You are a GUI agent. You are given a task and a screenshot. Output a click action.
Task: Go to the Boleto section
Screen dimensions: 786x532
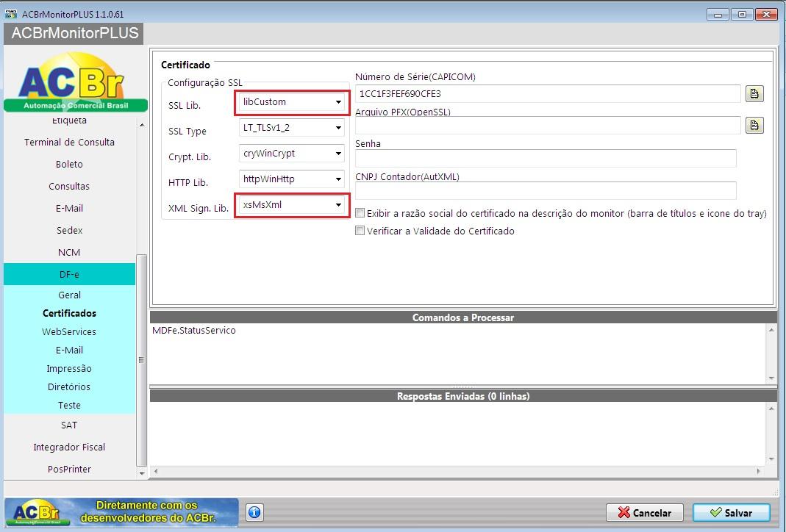(x=69, y=165)
